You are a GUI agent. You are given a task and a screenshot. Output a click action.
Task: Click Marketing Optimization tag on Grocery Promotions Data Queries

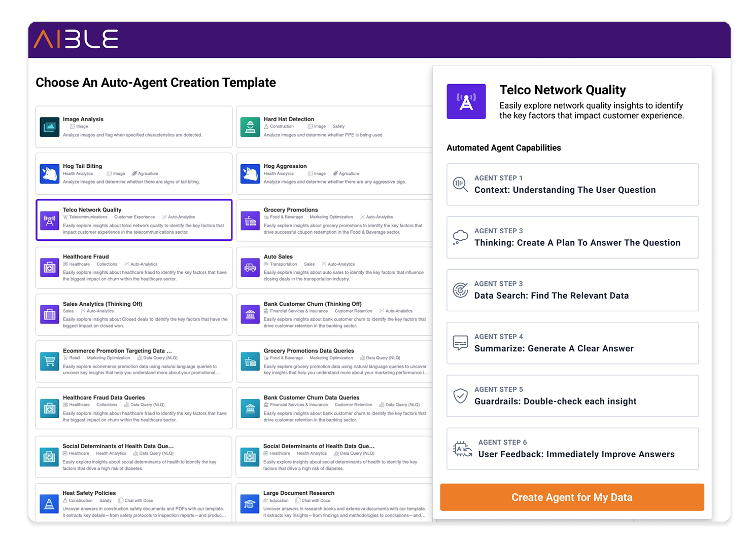click(331, 358)
